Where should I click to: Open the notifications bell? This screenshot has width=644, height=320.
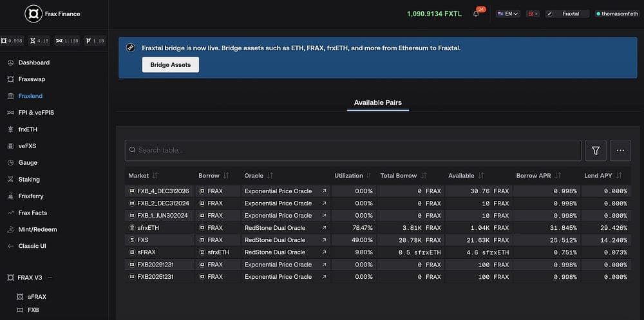pos(476,14)
